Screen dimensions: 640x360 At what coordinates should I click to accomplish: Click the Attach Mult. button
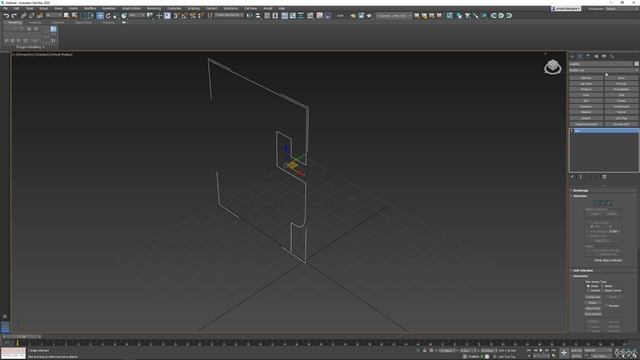593,309
